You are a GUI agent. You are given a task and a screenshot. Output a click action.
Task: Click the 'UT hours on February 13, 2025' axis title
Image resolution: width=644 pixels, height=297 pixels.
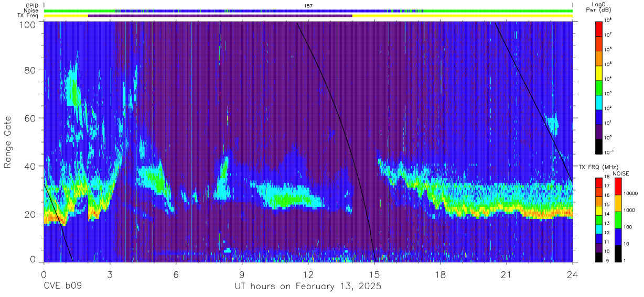point(308,287)
